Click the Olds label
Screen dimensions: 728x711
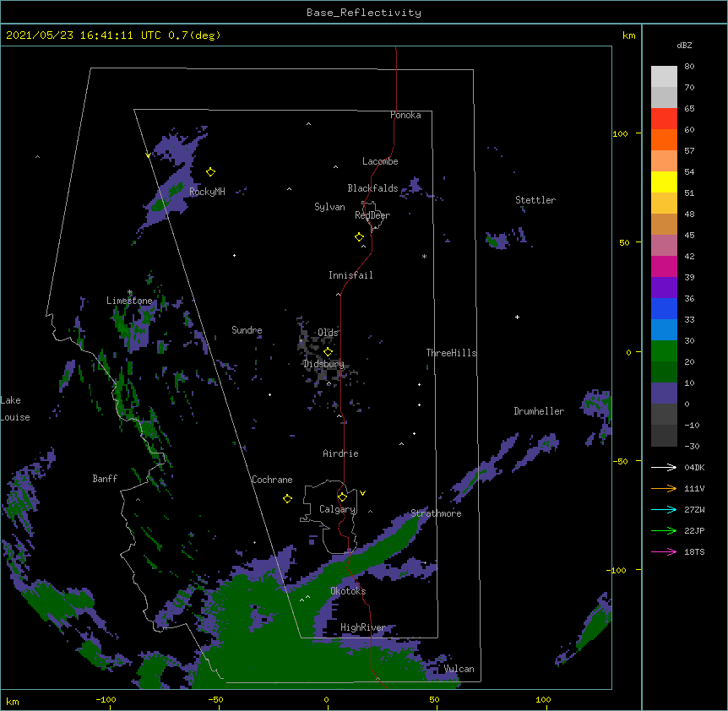(328, 333)
